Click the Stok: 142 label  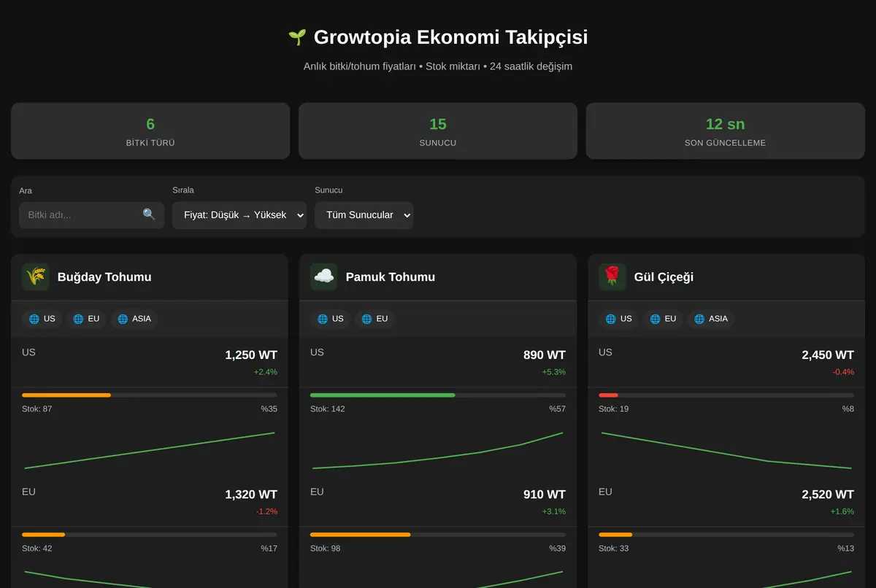pyautogui.click(x=328, y=409)
